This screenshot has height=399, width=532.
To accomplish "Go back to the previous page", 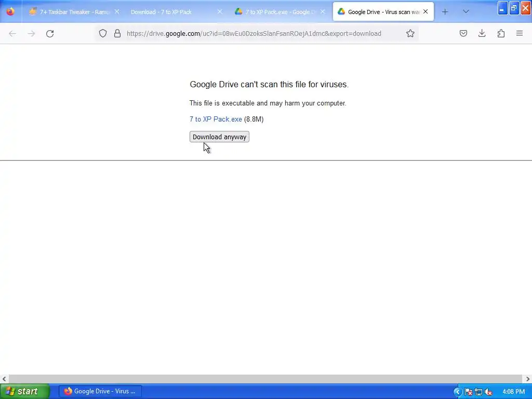I will pos(12,33).
